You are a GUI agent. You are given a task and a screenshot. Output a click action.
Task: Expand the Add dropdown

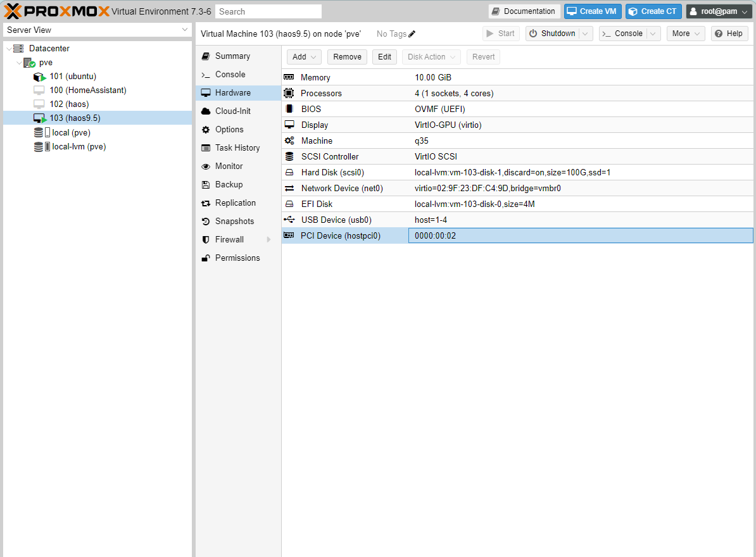[x=315, y=56]
